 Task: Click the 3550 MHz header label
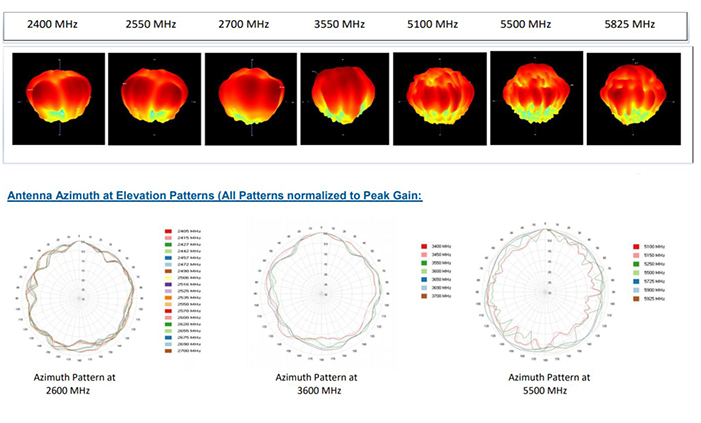[x=343, y=23]
